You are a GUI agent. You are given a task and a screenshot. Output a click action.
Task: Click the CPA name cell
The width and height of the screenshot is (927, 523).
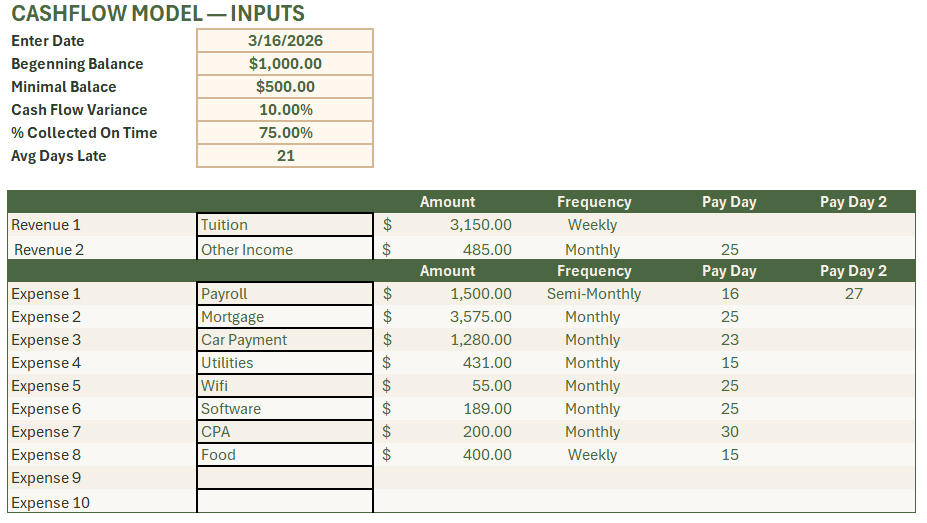pos(285,432)
